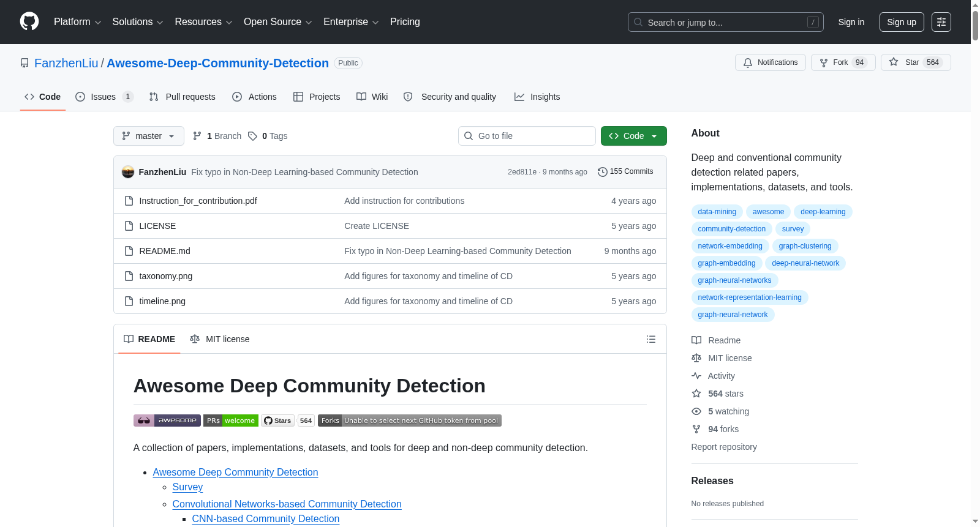Open the FanzhenLiu owner link

pos(66,63)
